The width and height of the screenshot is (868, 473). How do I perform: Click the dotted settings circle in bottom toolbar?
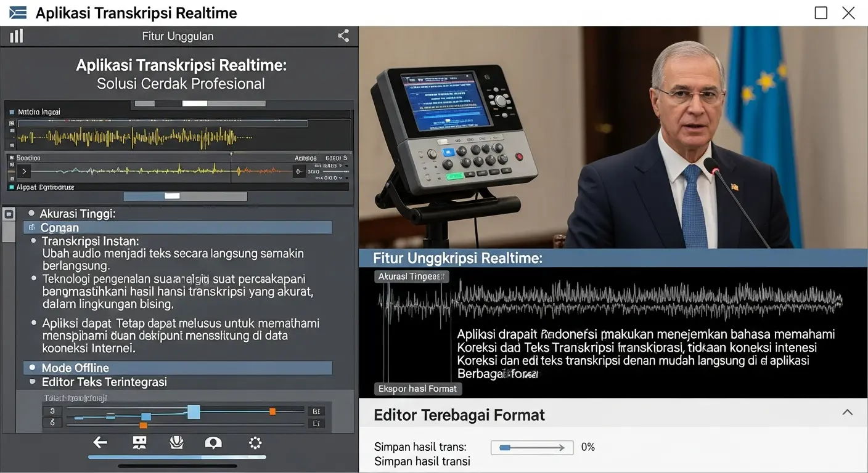click(x=255, y=442)
